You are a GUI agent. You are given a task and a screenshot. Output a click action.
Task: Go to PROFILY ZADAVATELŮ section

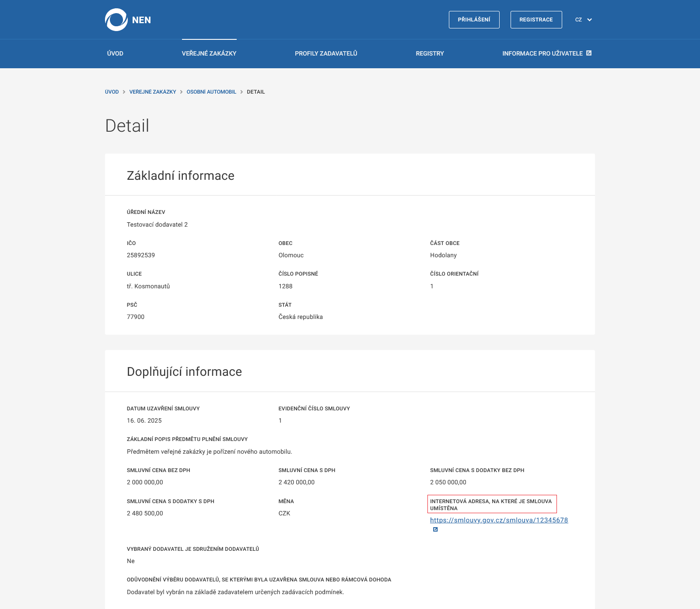pyautogui.click(x=326, y=53)
